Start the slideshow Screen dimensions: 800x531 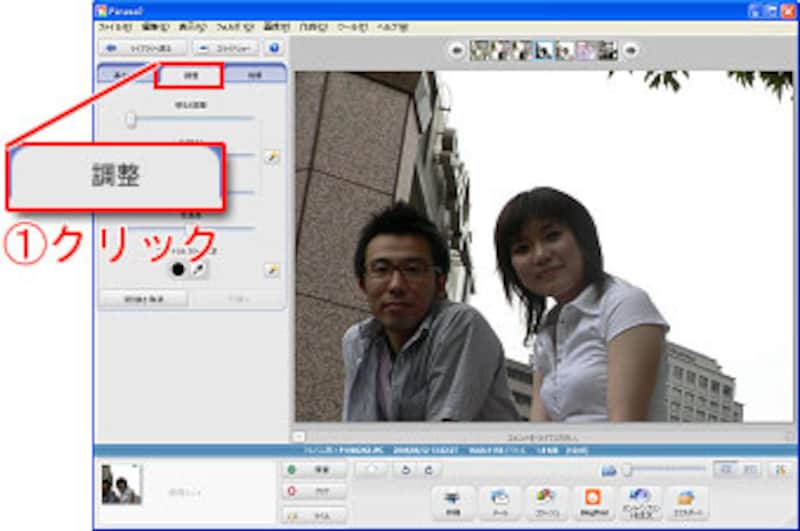(x=225, y=48)
